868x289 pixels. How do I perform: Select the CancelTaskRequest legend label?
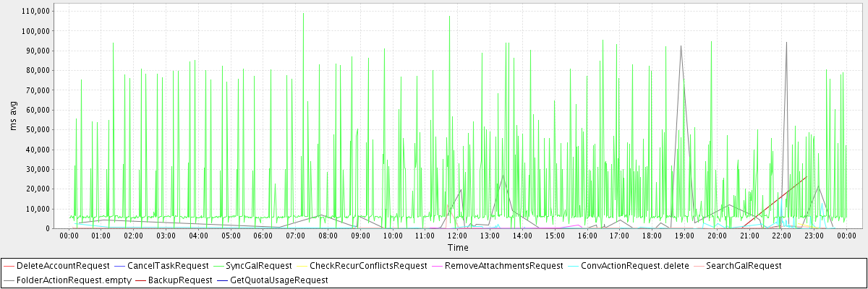click(x=167, y=266)
